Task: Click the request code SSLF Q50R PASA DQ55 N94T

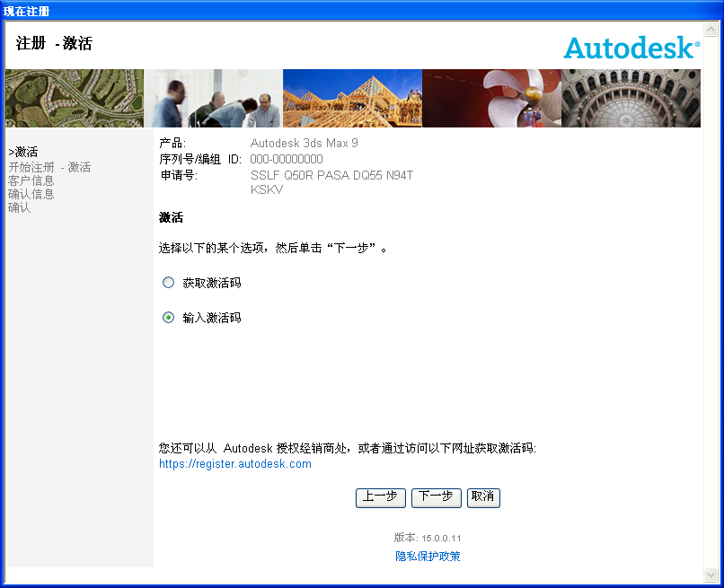Action: click(331, 175)
